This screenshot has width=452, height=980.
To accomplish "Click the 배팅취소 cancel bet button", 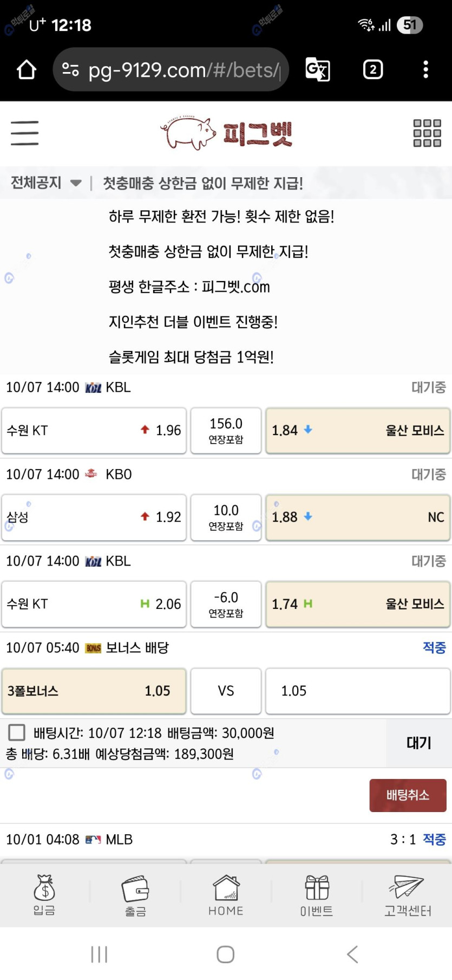I will point(408,795).
